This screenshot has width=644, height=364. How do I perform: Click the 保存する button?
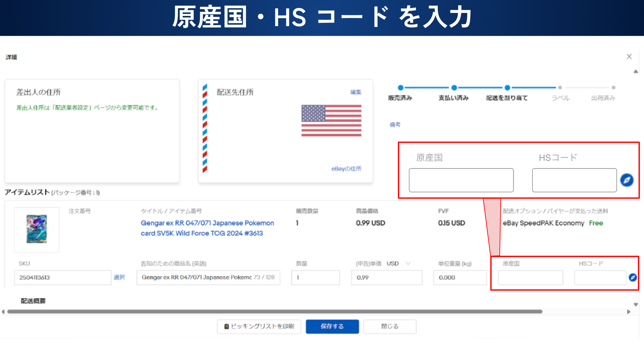(x=332, y=326)
